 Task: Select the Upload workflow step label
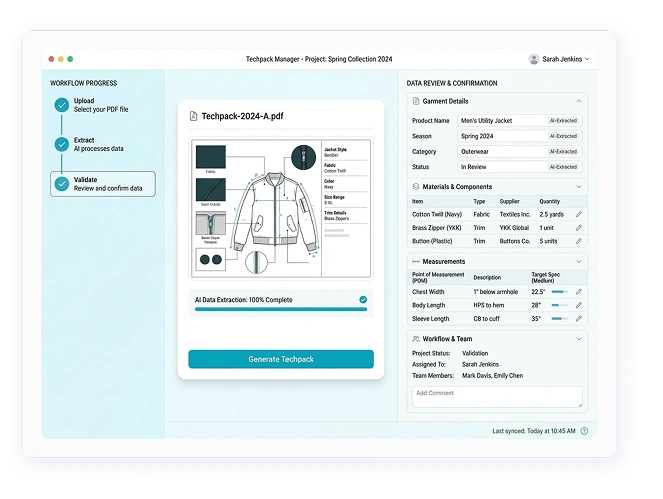tap(84, 101)
